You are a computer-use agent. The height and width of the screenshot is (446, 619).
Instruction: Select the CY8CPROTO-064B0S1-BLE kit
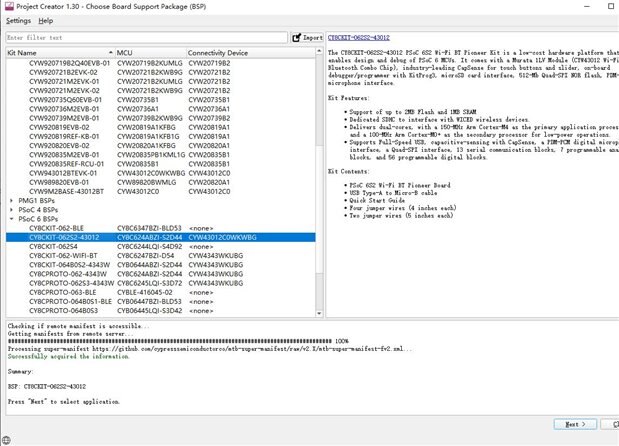[70, 302]
